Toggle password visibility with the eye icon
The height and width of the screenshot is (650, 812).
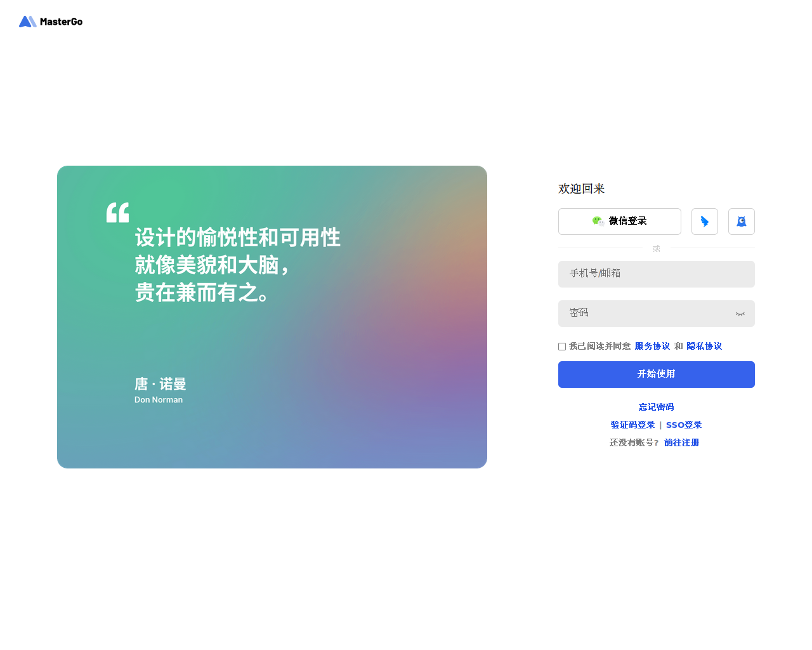tap(740, 314)
